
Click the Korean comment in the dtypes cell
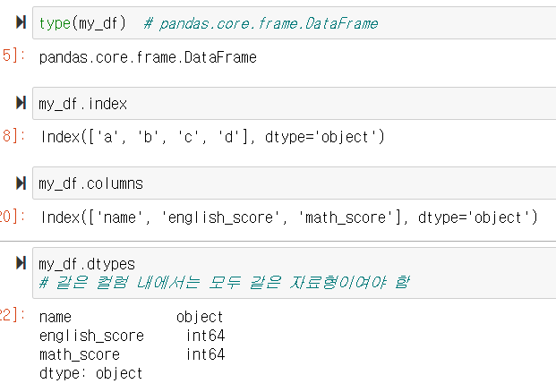coord(225,283)
